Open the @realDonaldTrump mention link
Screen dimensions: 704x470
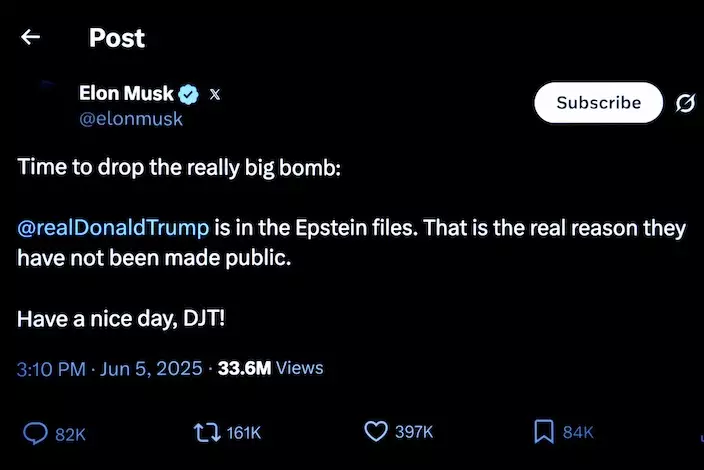tap(113, 228)
